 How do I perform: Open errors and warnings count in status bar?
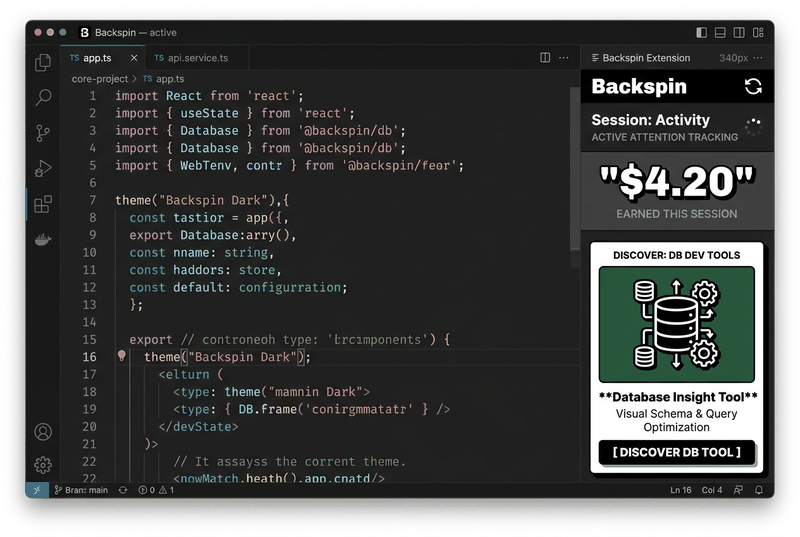point(156,490)
